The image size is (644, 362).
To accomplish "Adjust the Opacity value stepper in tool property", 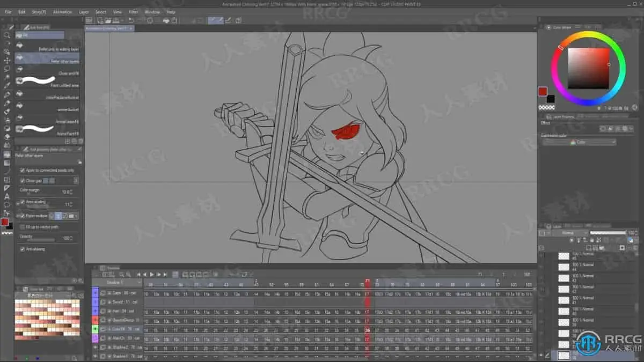I will coord(71,238).
